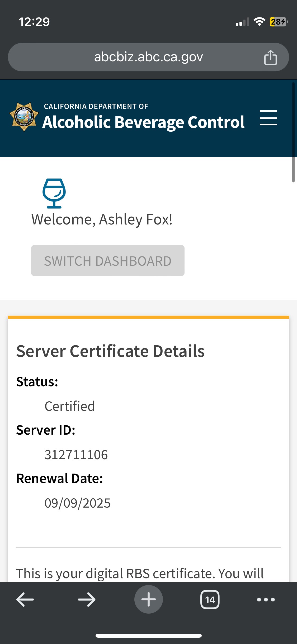Tap the Welcome, Ashley Fox! greeting
297x644 pixels.
click(102, 219)
